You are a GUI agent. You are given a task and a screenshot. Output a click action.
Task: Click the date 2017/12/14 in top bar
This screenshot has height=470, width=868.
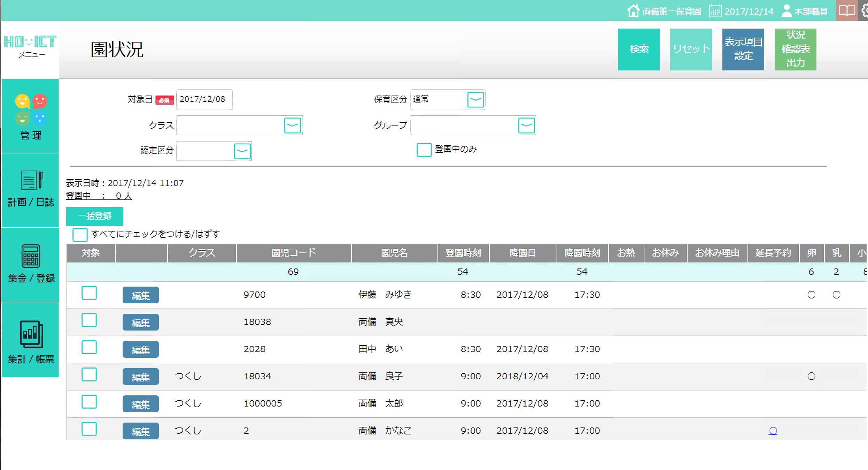(x=749, y=12)
